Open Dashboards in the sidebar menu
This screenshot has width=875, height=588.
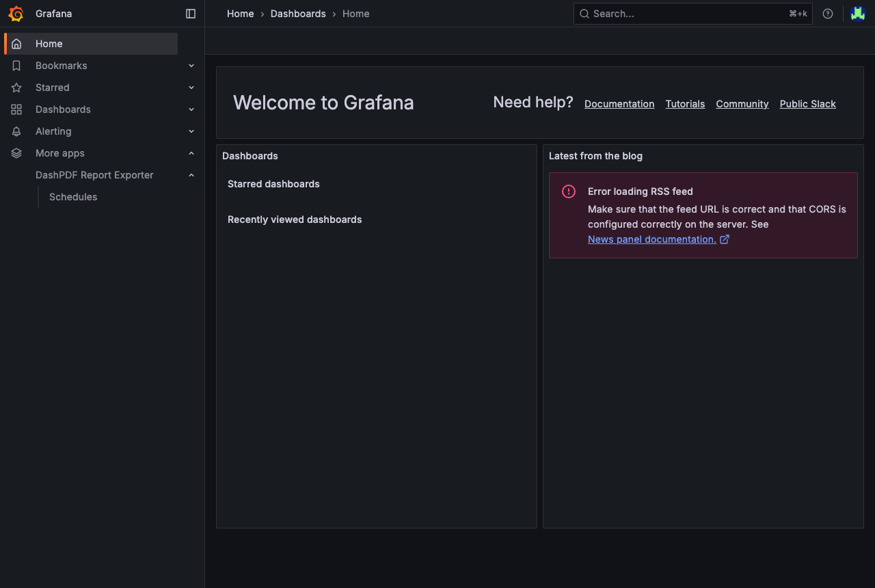[x=63, y=109]
